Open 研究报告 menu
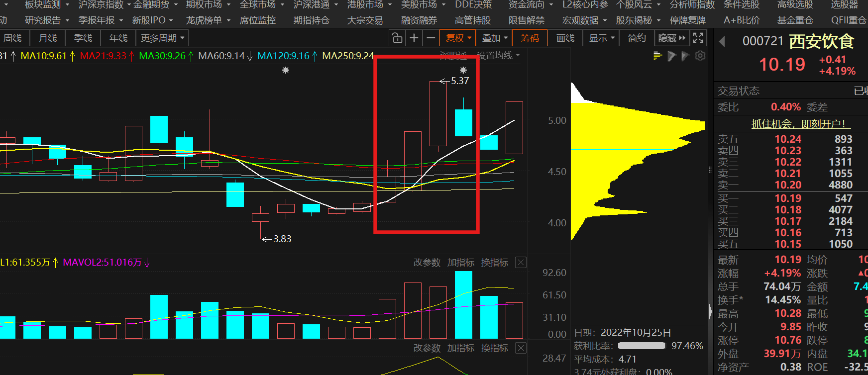This screenshot has height=375, width=868. (47, 20)
